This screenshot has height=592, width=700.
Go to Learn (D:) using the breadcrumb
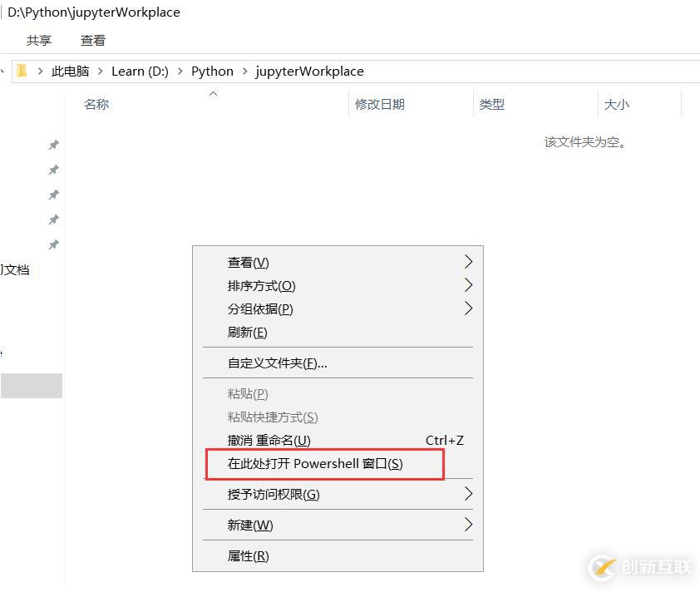(140, 71)
